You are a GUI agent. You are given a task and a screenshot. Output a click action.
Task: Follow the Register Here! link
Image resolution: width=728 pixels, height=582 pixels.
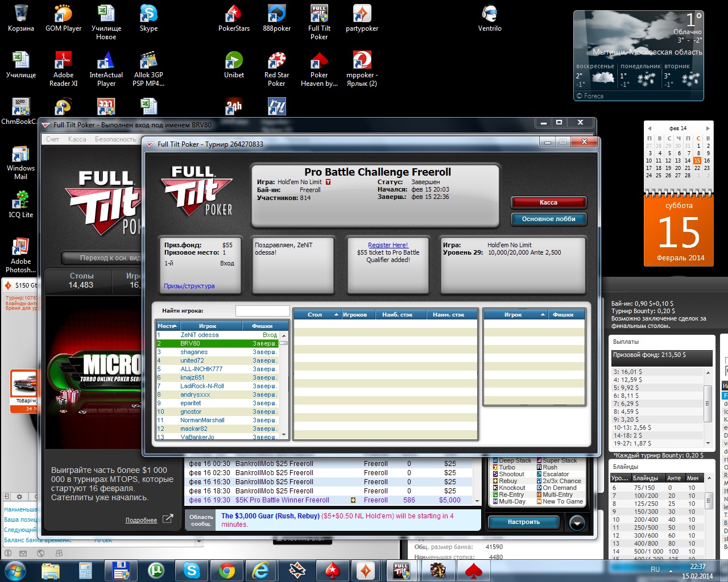[388, 246]
